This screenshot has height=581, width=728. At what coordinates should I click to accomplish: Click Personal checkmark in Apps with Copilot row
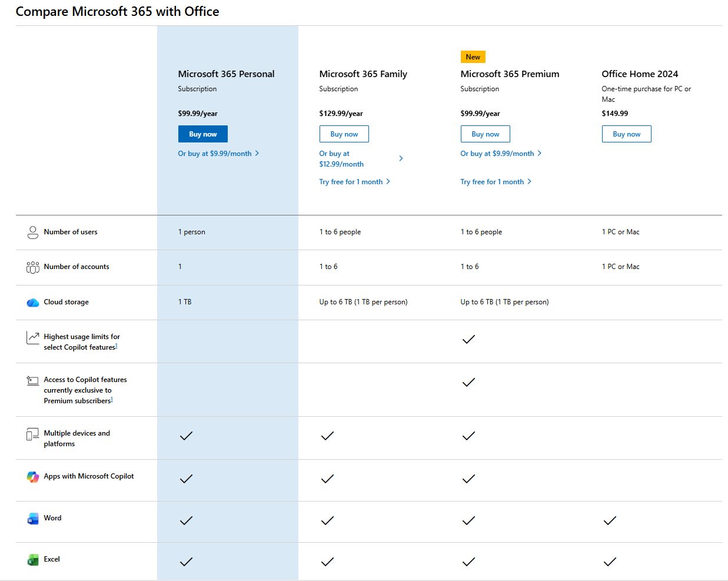186,479
